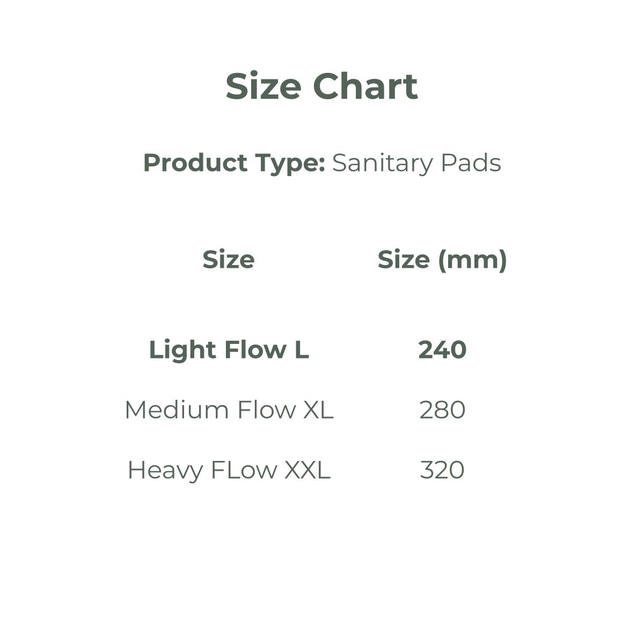Image resolution: width=644 pixels, height=644 pixels.
Task: Click the "Size (mm)" column header
Action: click(442, 260)
